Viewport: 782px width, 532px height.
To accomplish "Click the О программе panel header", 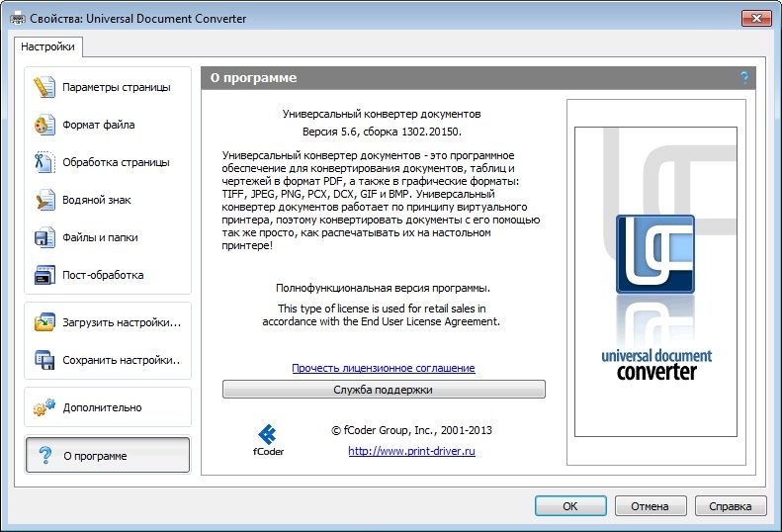I will 478,78.
